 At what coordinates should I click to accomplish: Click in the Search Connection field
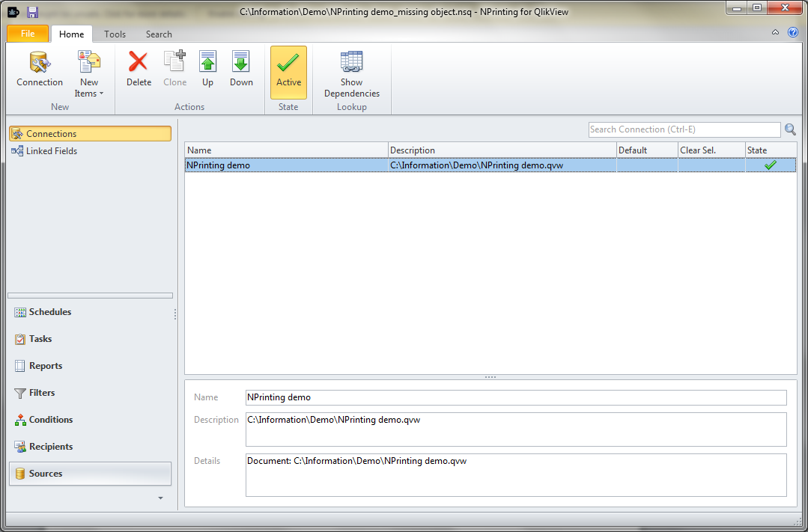[684, 129]
